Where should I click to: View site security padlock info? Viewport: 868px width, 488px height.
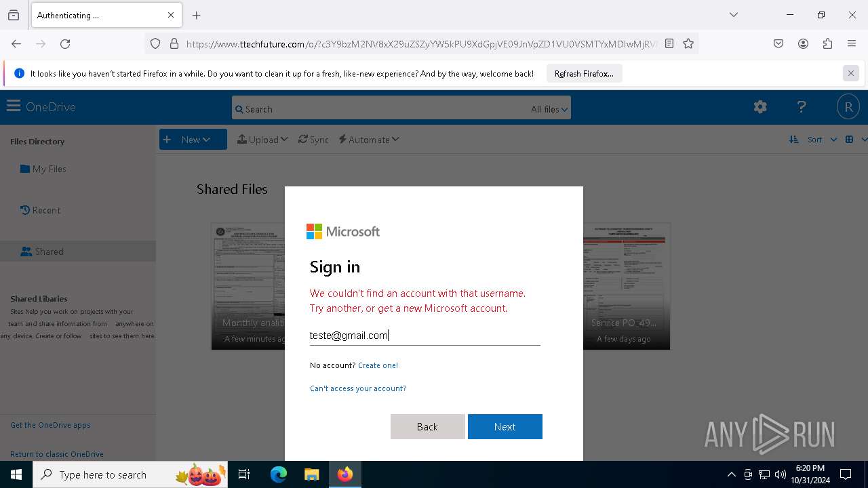coord(174,43)
